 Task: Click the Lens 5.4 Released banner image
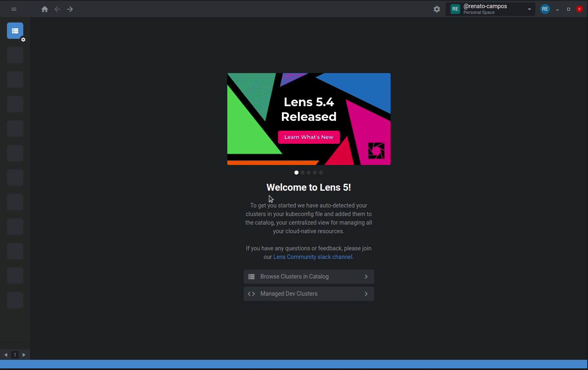click(x=309, y=119)
